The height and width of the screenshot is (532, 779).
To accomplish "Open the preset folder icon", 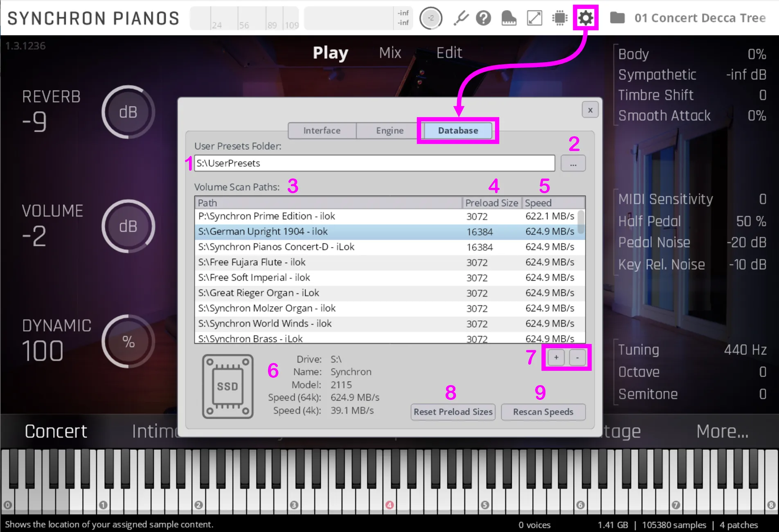I will [x=617, y=18].
